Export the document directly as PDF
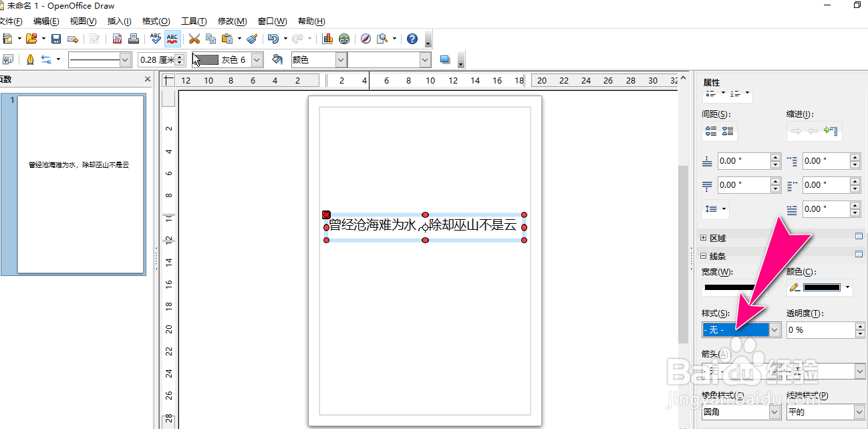868x429 pixels. (x=117, y=39)
